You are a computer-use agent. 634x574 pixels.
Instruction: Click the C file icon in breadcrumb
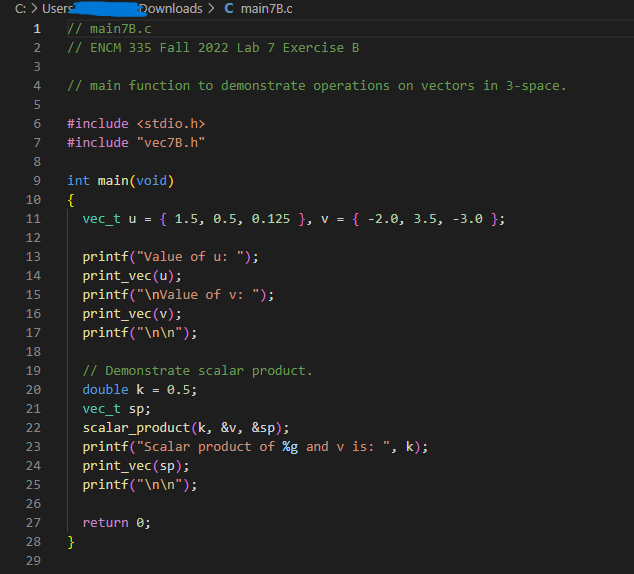[x=229, y=8]
